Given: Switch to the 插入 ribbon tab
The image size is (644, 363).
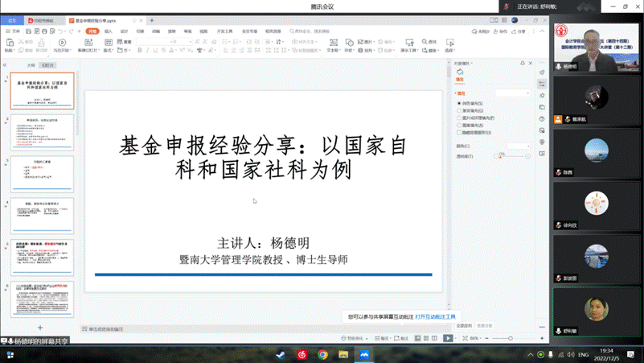Looking at the screenshot, I should point(109,31).
